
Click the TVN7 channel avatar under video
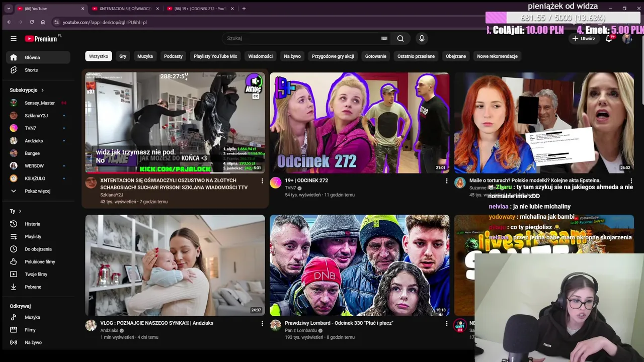(275, 183)
